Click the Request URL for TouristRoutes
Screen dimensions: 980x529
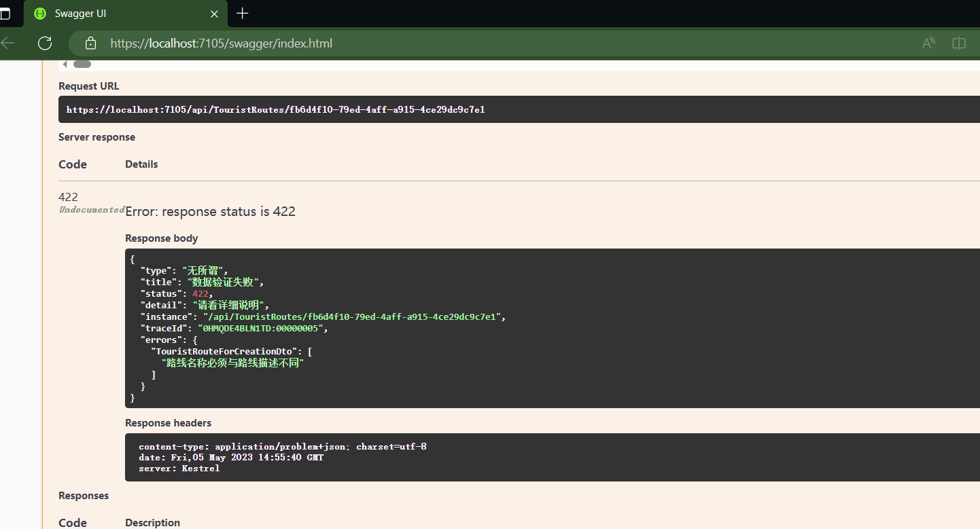coord(275,109)
